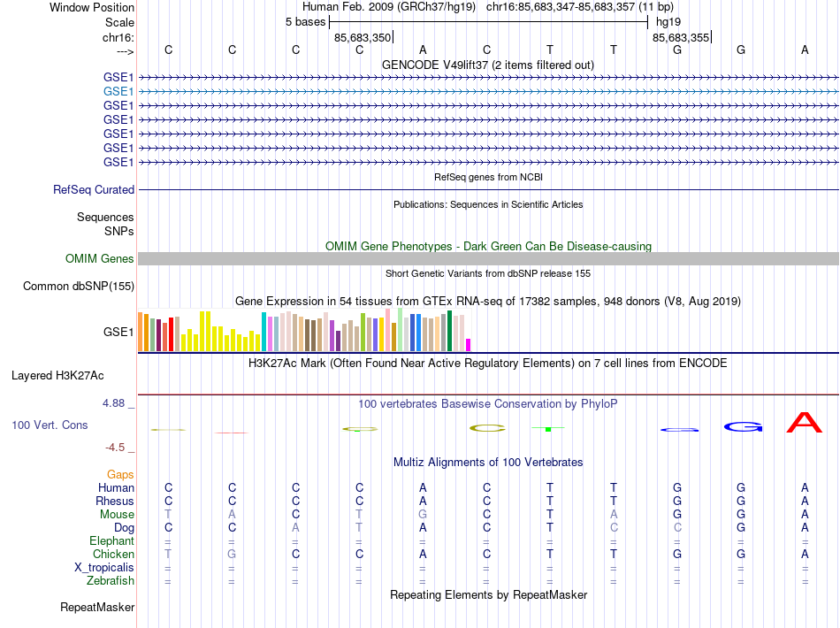Click the -4.5 lower axis value
The image size is (840, 628).
pos(115,447)
